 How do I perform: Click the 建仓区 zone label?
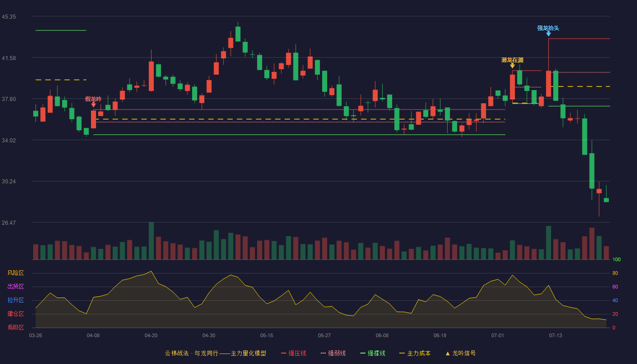(16, 314)
